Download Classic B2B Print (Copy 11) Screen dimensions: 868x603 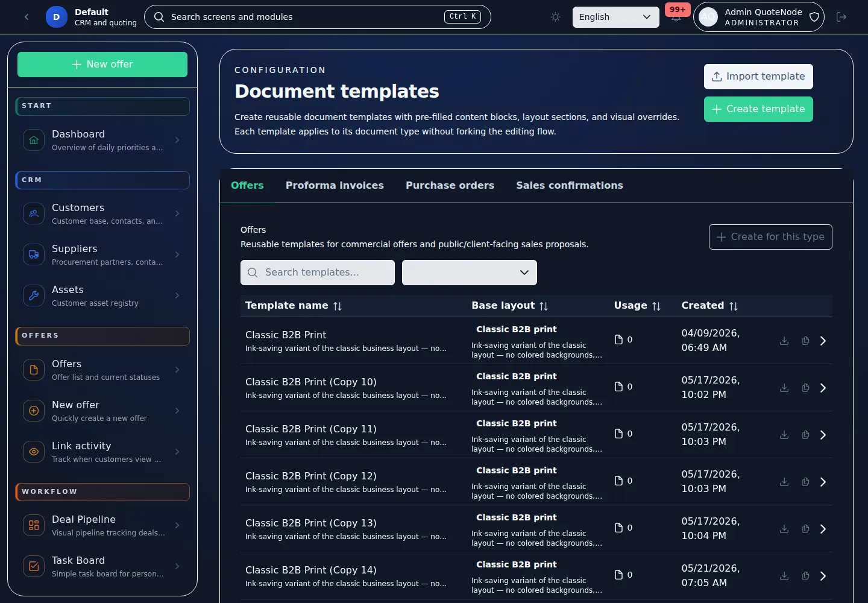[784, 435]
